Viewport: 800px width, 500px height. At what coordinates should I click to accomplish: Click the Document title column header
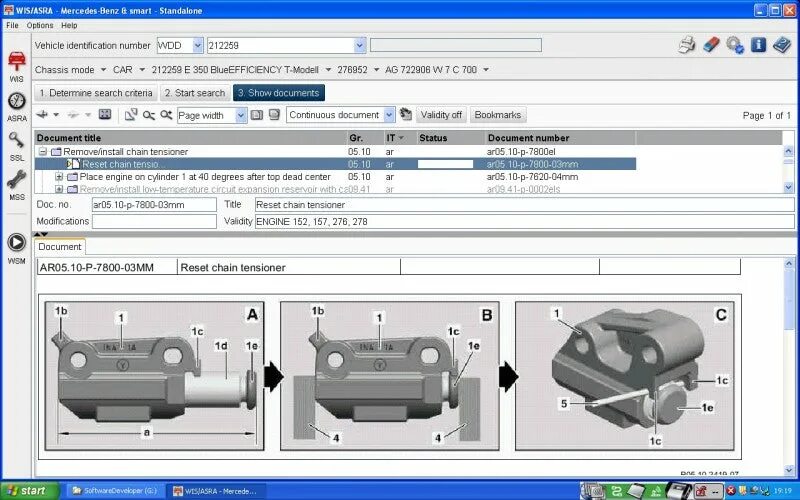pos(191,138)
